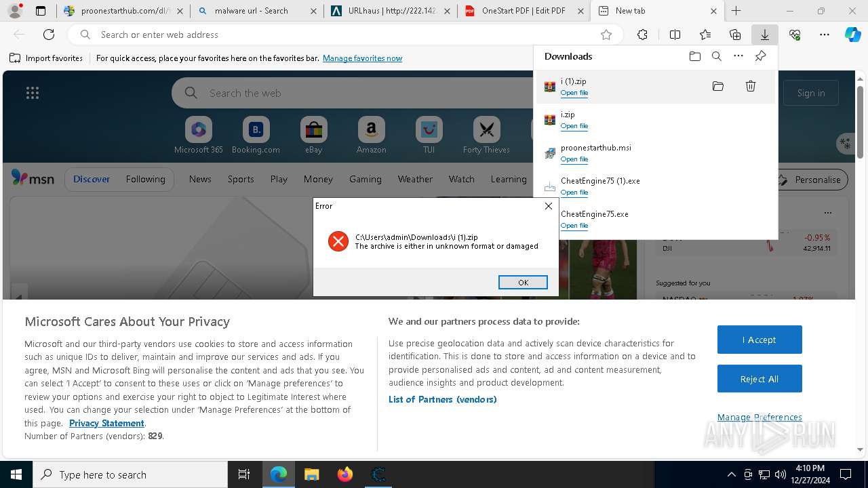The width and height of the screenshot is (868, 488).
Task: Click the Search the web box
Action: (x=353, y=93)
